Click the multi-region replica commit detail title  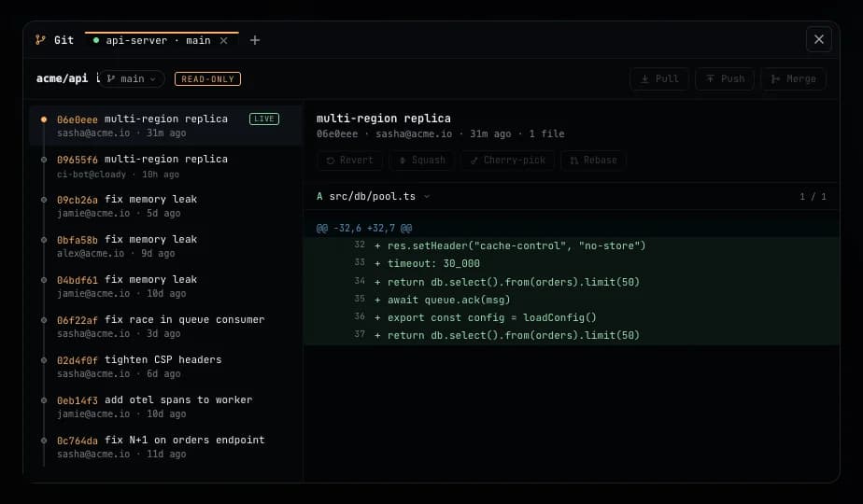point(383,119)
